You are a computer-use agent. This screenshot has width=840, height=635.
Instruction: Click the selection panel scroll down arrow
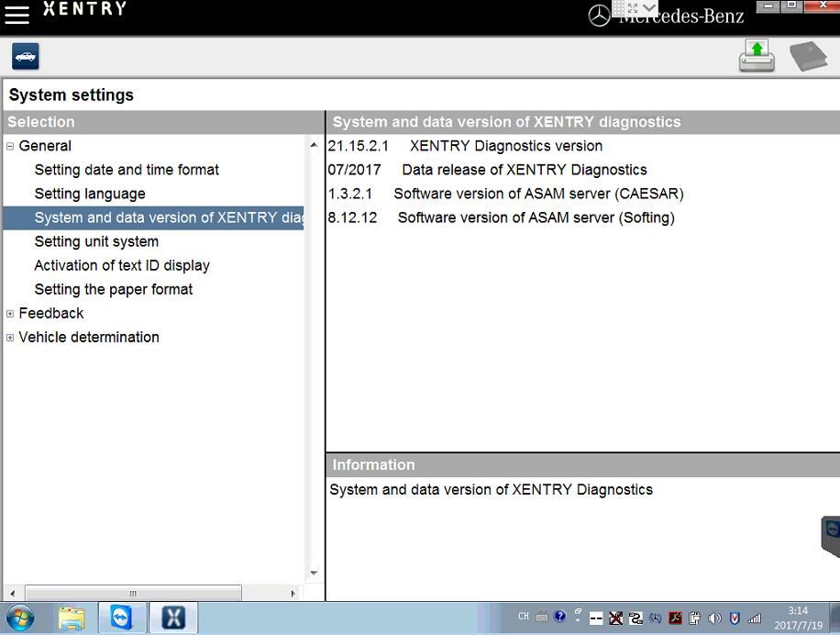pyautogui.click(x=314, y=573)
